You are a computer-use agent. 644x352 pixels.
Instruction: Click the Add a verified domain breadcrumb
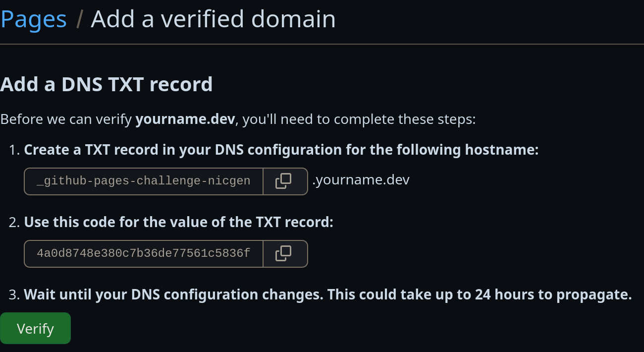tap(213, 19)
